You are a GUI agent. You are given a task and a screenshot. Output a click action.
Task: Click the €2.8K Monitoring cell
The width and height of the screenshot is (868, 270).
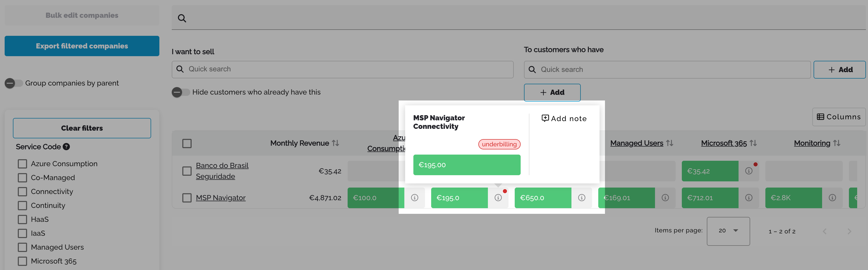(x=793, y=198)
